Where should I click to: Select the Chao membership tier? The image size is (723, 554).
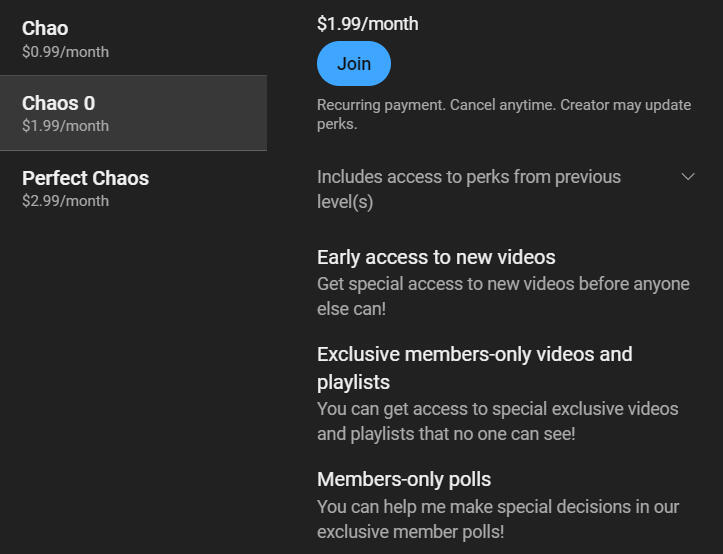coord(133,38)
